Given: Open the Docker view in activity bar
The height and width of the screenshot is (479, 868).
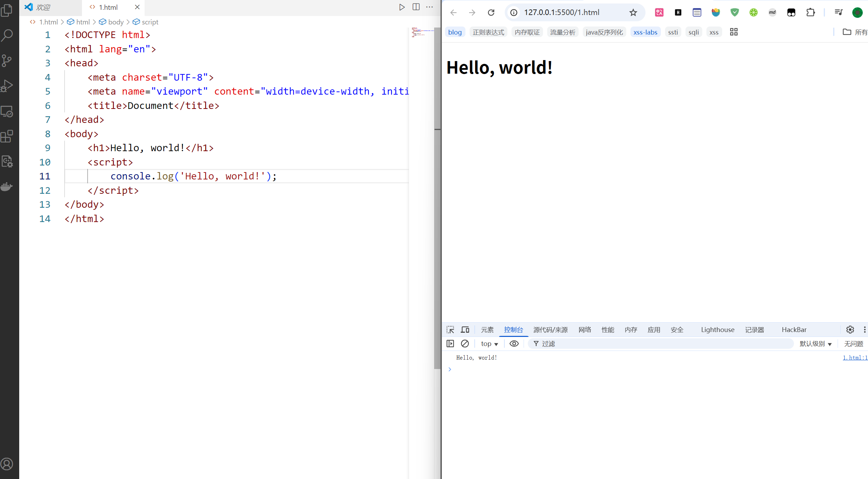Looking at the screenshot, I should pos(7,186).
